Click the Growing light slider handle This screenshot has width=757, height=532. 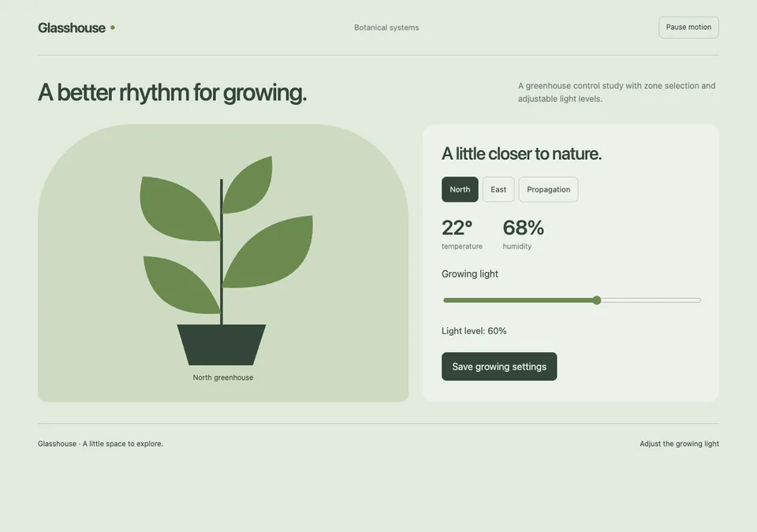tap(597, 300)
